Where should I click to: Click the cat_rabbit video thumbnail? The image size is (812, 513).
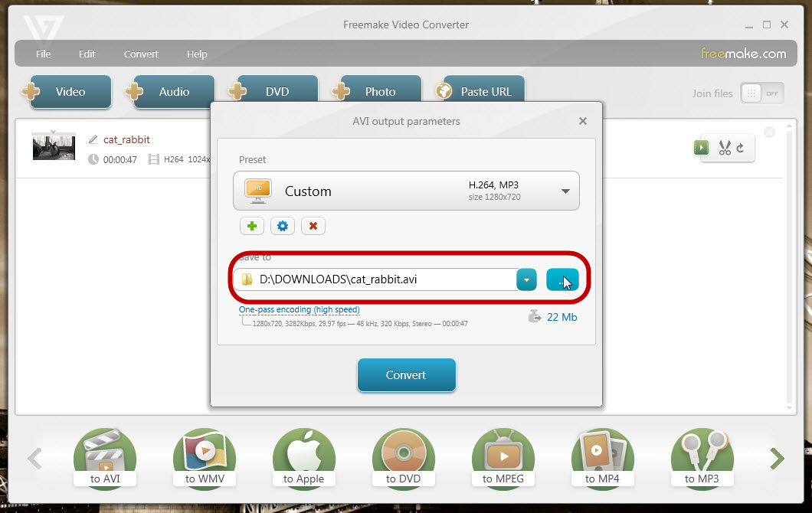point(54,145)
